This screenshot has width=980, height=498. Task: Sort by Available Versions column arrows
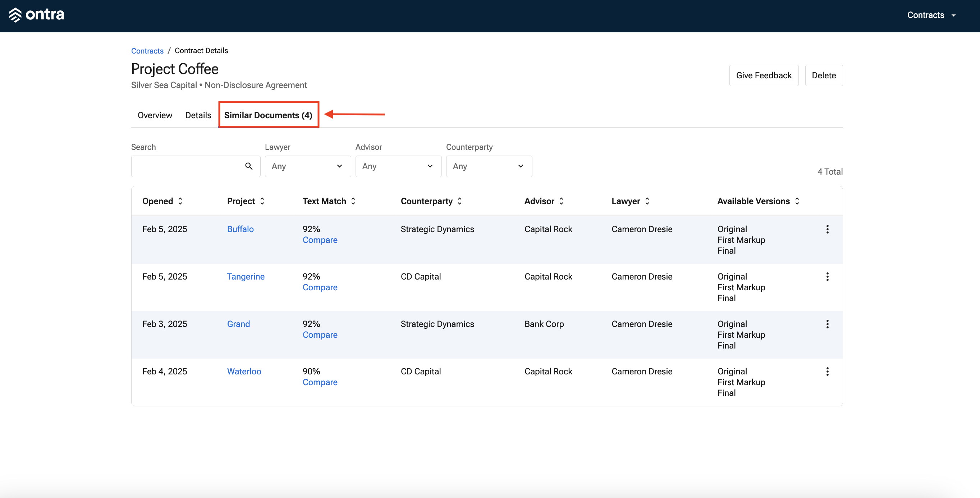(797, 201)
